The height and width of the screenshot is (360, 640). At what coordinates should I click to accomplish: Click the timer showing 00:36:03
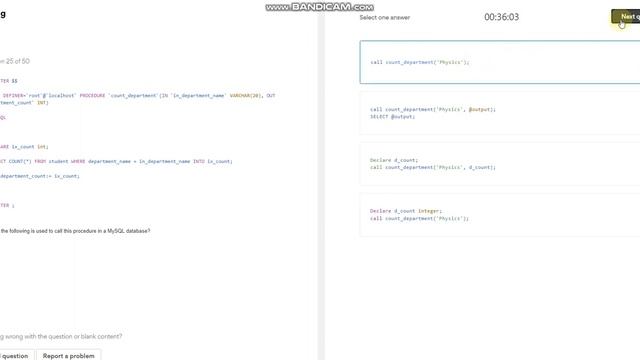[x=501, y=17]
